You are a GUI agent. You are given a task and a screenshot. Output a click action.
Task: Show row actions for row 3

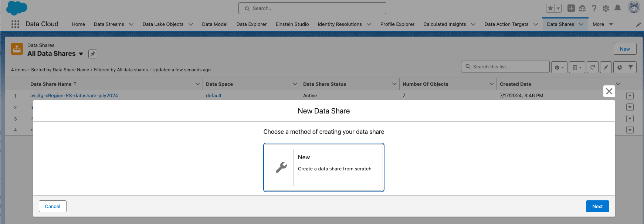click(630, 119)
